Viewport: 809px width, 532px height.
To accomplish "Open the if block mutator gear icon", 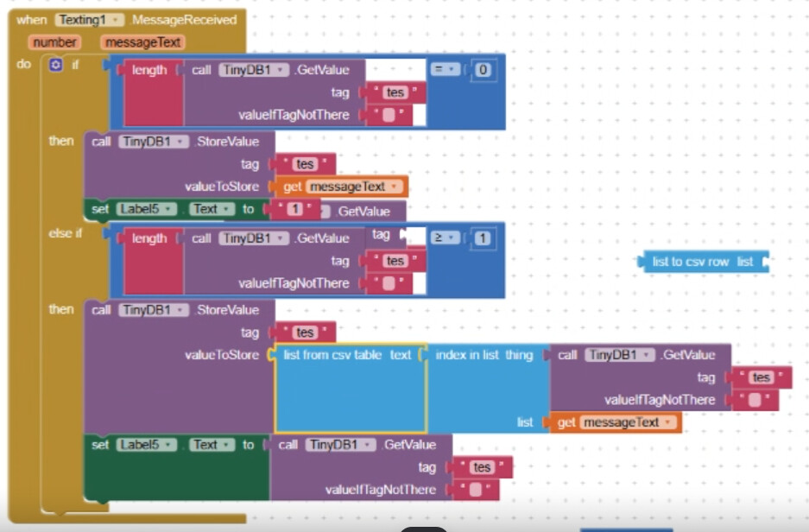I will tap(56, 65).
